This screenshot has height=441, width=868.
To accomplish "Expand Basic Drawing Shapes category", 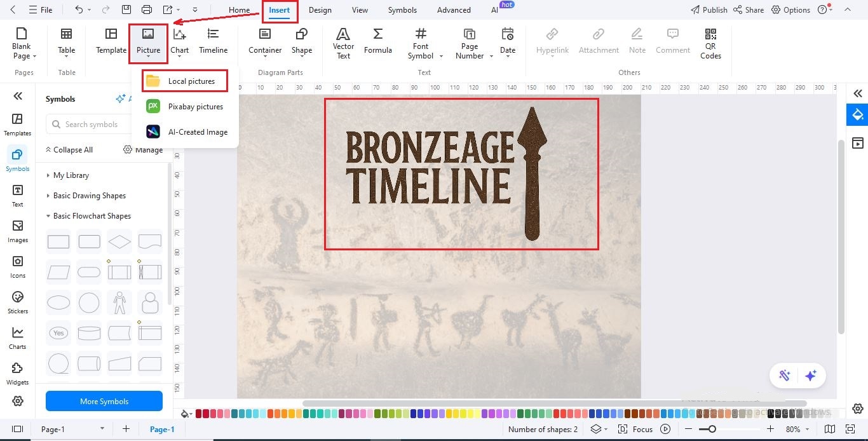I will [x=89, y=195].
